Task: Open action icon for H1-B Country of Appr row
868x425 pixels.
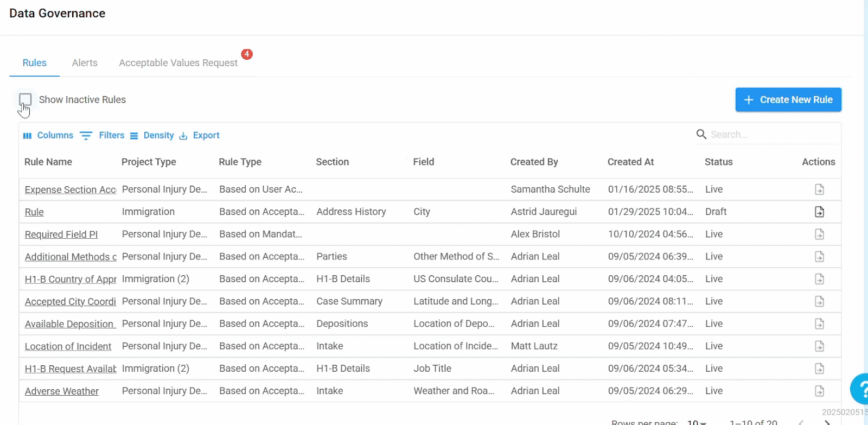Action: 819,279
